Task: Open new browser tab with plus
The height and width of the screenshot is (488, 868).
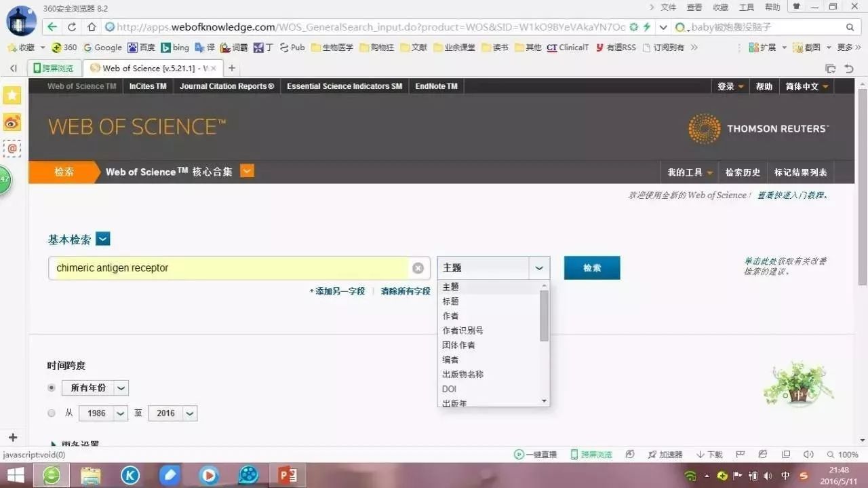Action: 232,68
